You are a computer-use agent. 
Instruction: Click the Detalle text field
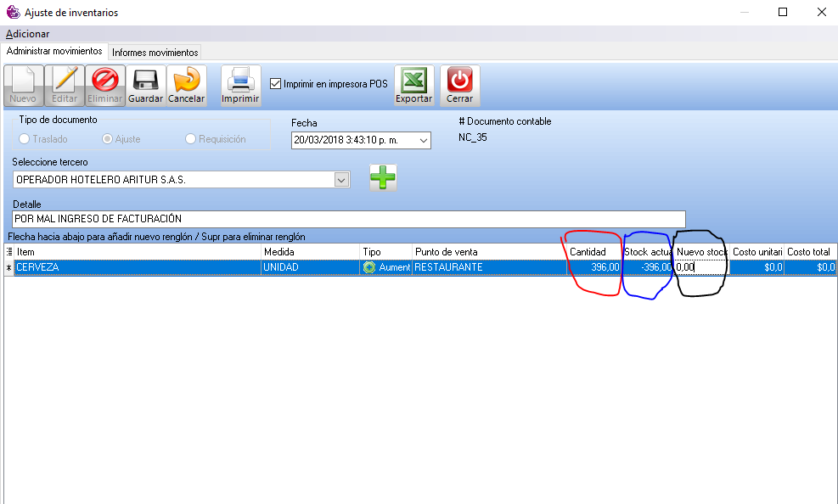click(348, 219)
